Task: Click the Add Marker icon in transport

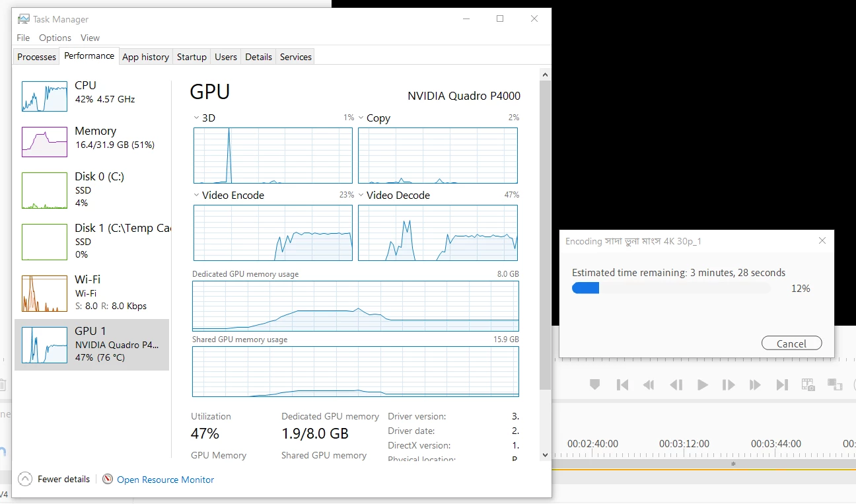Action: click(594, 384)
